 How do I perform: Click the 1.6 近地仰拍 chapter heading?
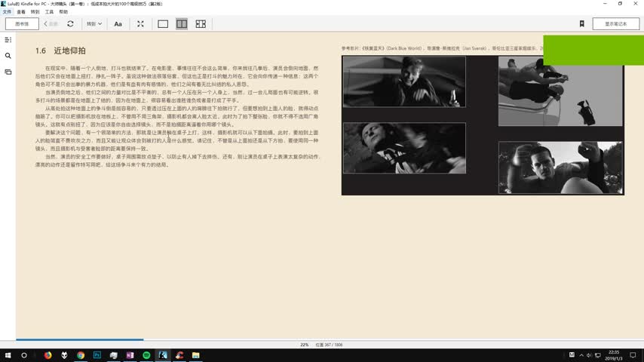[x=60, y=51]
